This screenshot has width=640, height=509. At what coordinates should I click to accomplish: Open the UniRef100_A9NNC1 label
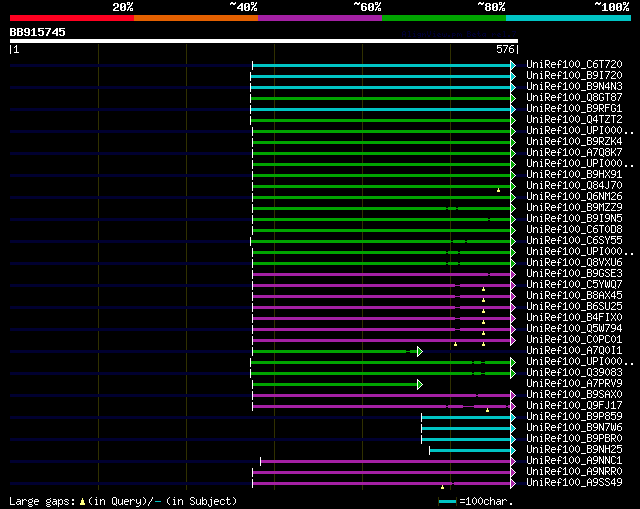(574, 461)
